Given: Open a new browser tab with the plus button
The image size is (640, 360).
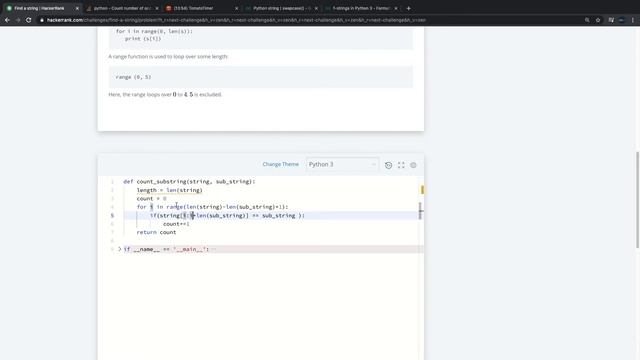Looking at the screenshot, I should coord(408,8).
